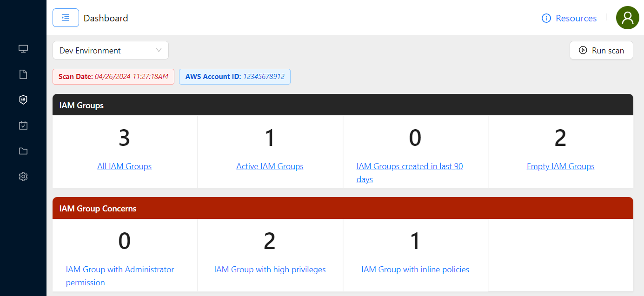644x296 pixels.
Task: Open the user profile avatar icon
Action: 627,18
